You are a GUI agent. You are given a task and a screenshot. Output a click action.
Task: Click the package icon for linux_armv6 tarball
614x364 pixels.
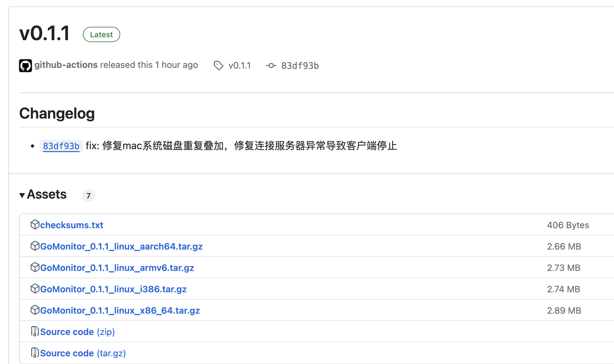(x=35, y=267)
